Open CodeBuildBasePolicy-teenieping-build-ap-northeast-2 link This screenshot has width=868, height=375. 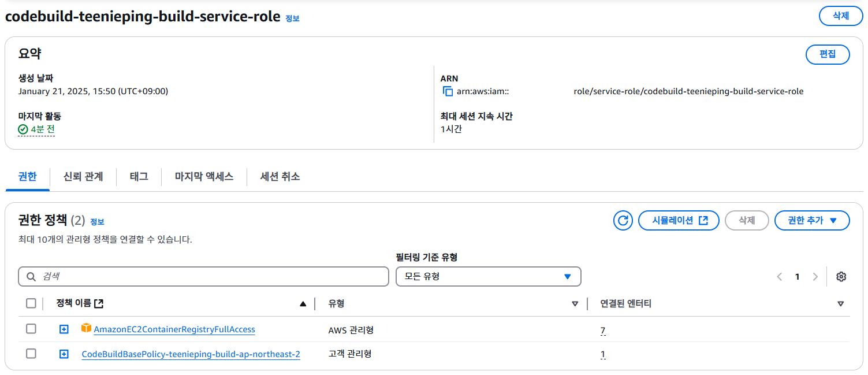click(191, 354)
